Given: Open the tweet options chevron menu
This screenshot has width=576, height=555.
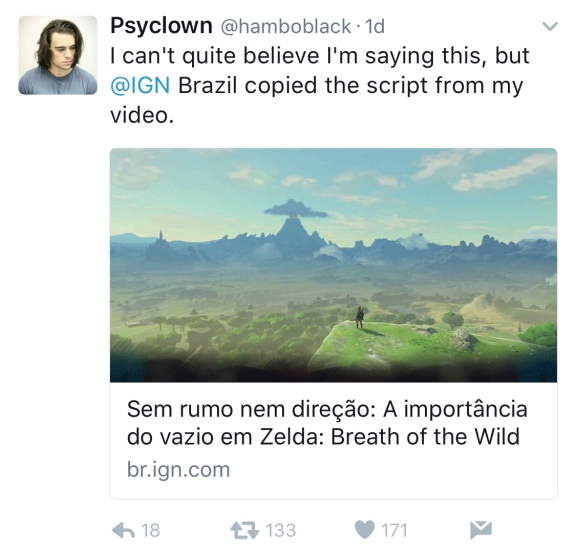Looking at the screenshot, I should click(x=550, y=26).
